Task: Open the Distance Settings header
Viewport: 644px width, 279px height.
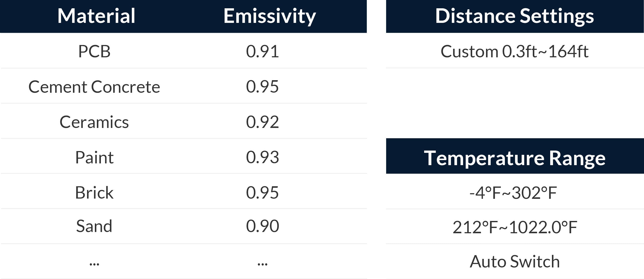Action: pyautogui.click(x=515, y=16)
